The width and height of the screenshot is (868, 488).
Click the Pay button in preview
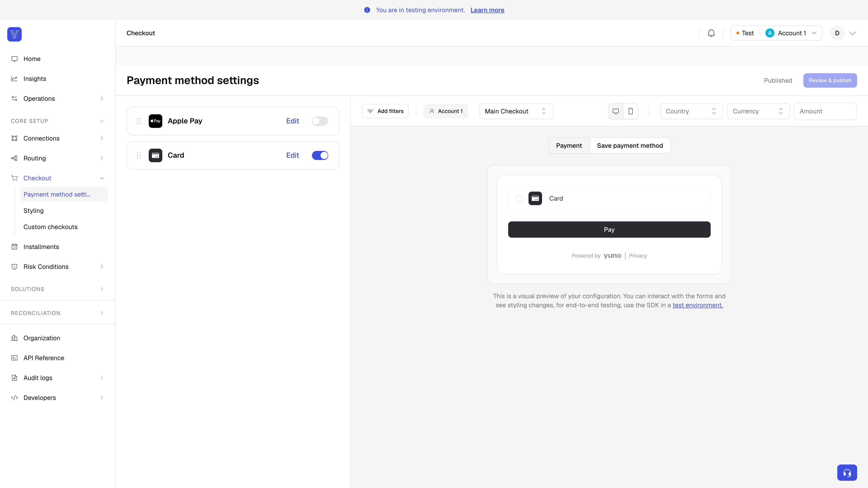(609, 230)
